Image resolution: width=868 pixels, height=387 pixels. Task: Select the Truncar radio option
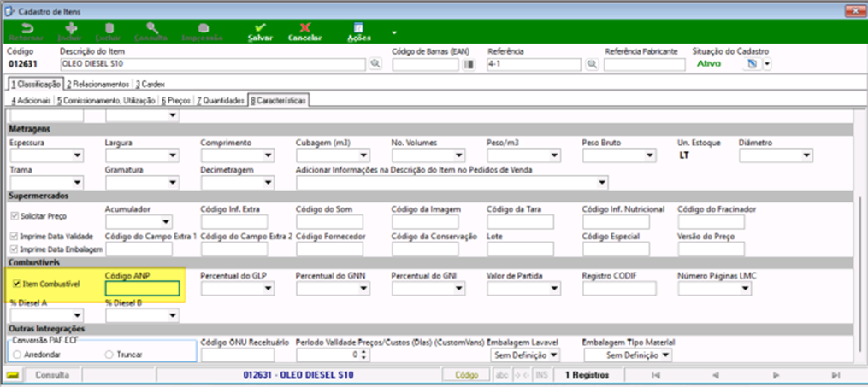tap(109, 355)
